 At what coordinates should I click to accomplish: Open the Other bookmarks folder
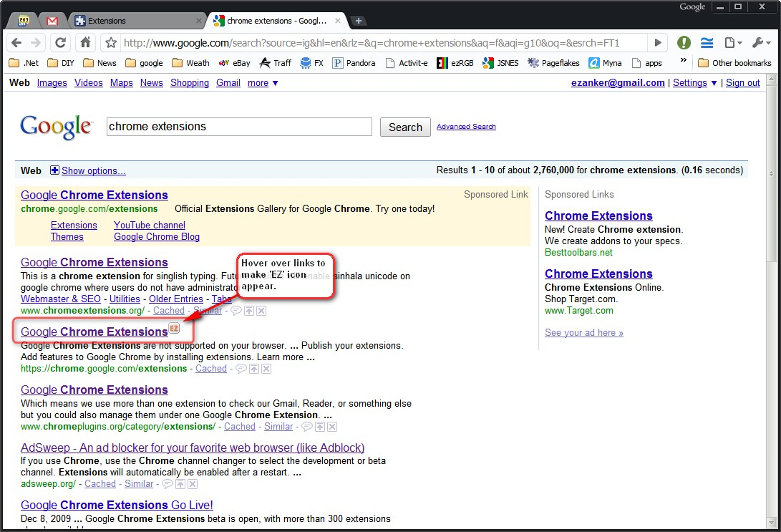click(734, 63)
